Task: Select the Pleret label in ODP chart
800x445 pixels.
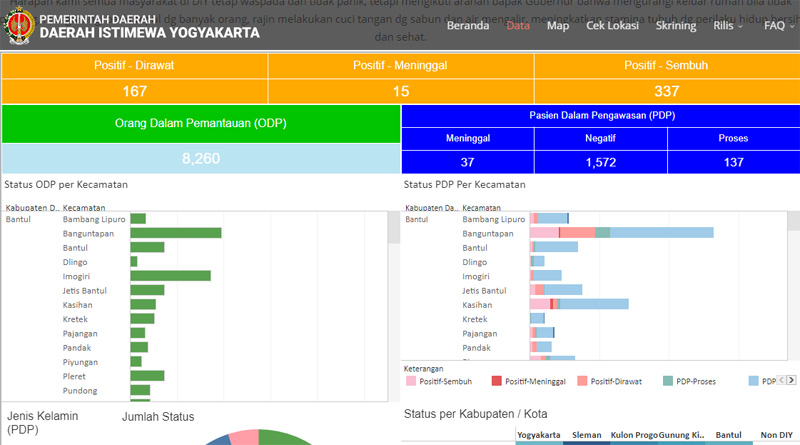Action: click(x=74, y=376)
